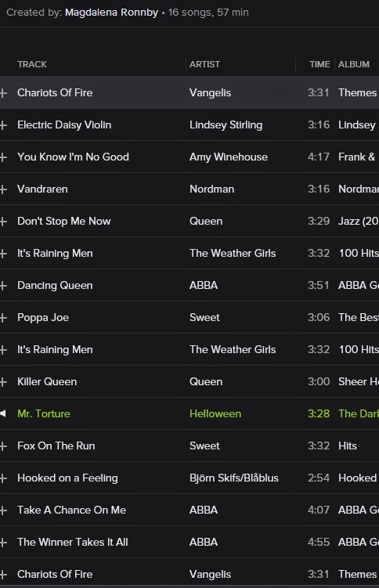Click the speaker icon beside Mr. Torture
Image resolution: width=379 pixels, height=588 pixels.
click(3, 413)
